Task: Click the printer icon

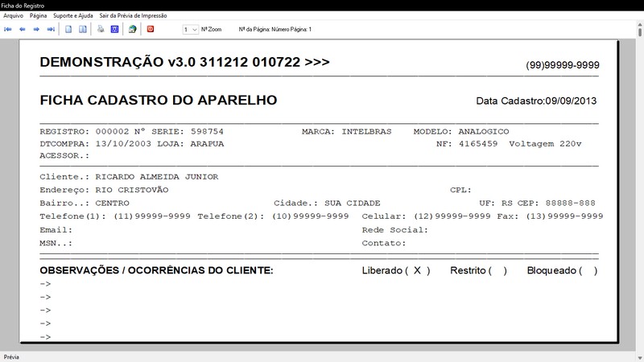Action: (101, 29)
